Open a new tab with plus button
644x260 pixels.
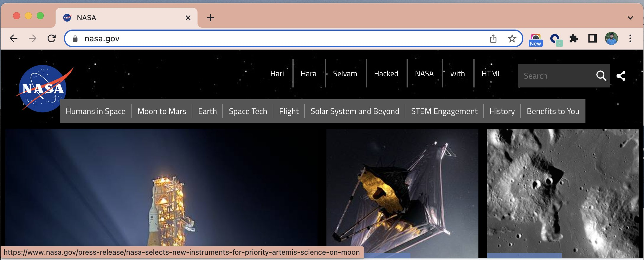coord(211,18)
